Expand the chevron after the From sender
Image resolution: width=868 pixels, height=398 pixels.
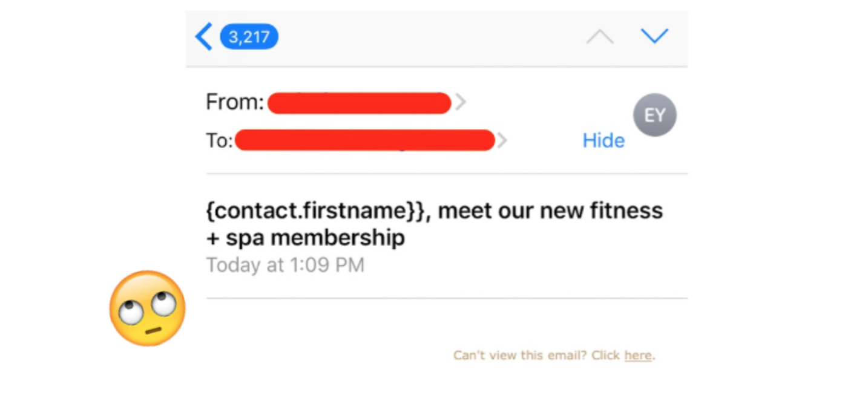tap(461, 103)
